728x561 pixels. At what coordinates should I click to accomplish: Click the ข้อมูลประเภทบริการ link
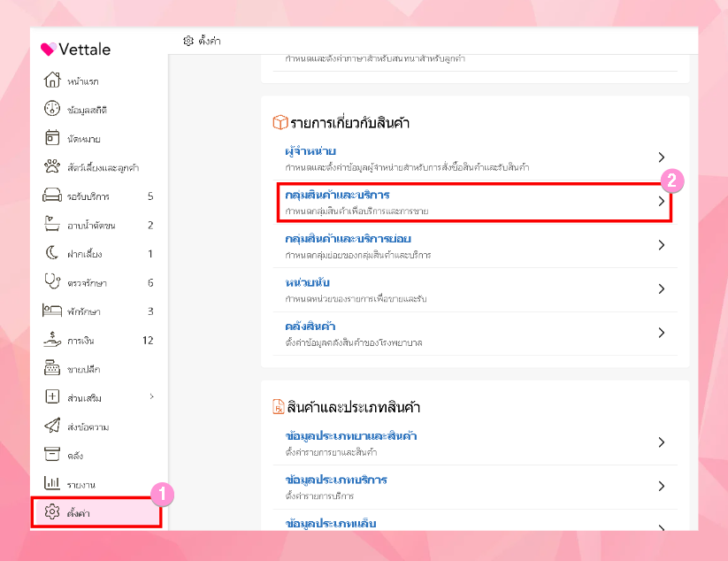(337, 480)
